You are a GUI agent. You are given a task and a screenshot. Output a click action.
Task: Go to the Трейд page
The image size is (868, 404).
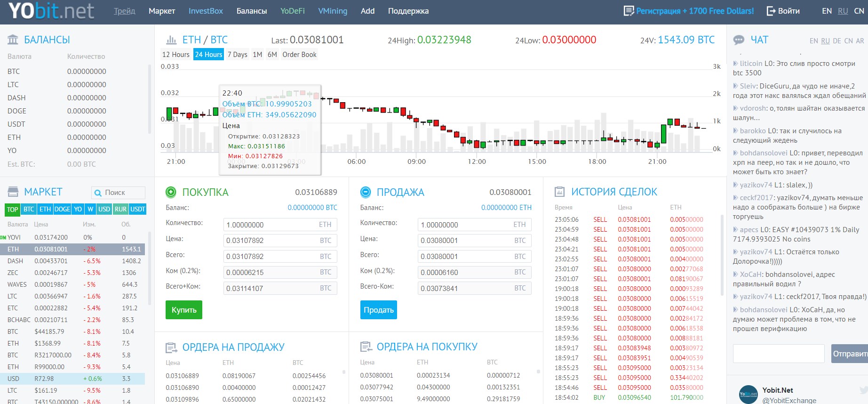[125, 11]
